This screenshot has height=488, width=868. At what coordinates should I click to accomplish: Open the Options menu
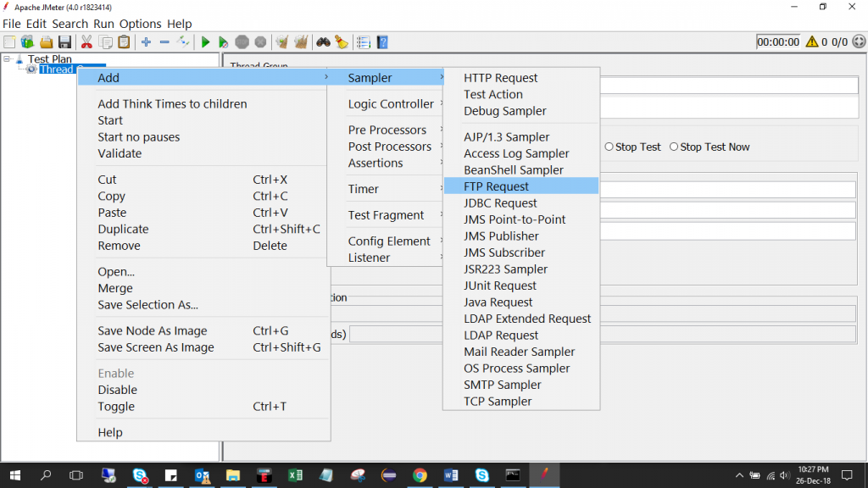(140, 24)
